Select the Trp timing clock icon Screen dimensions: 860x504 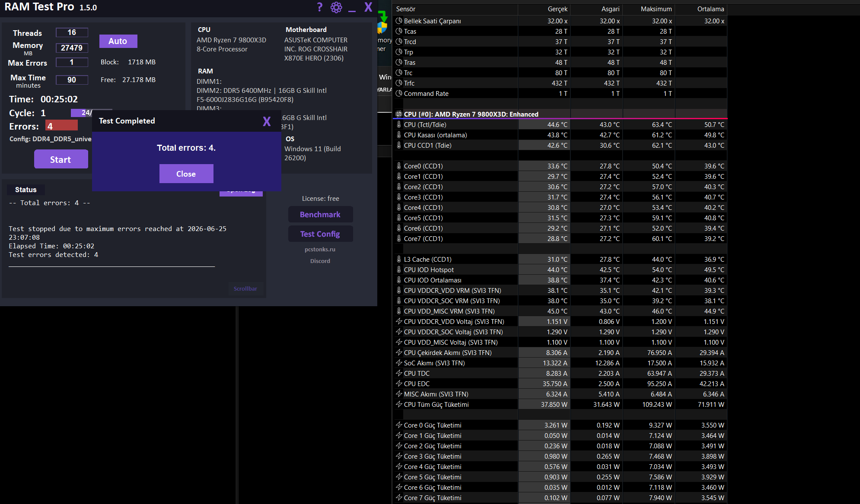[x=399, y=52]
